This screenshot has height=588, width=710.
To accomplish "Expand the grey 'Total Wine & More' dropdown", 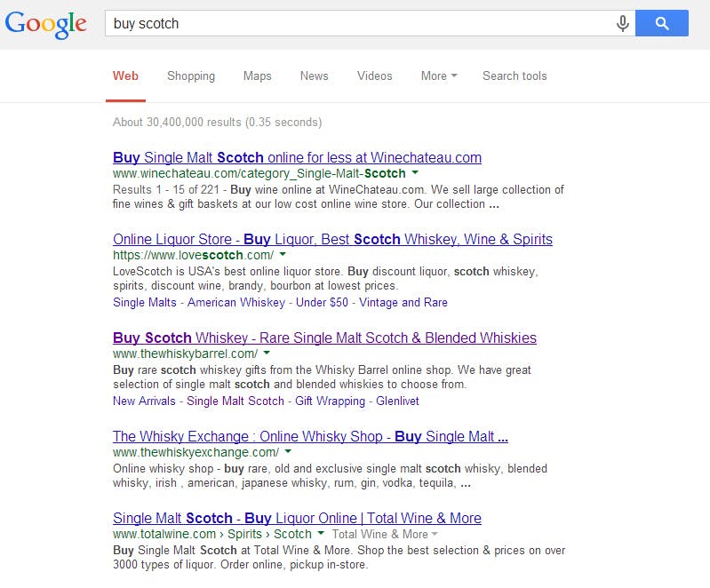I will [385, 534].
